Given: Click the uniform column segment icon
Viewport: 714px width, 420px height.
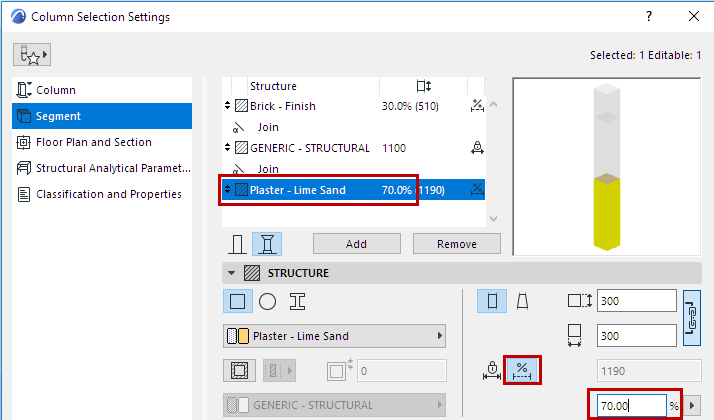Looking at the screenshot, I should (x=238, y=243).
